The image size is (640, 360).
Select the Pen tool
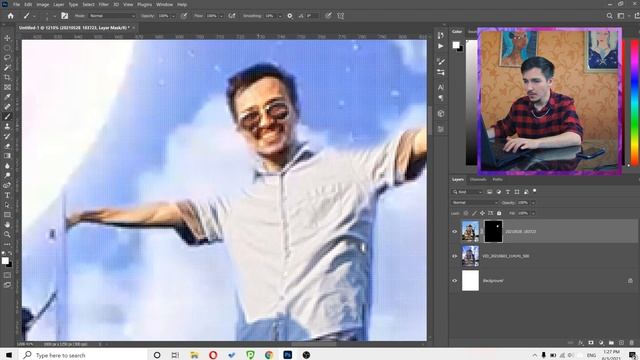(7, 185)
